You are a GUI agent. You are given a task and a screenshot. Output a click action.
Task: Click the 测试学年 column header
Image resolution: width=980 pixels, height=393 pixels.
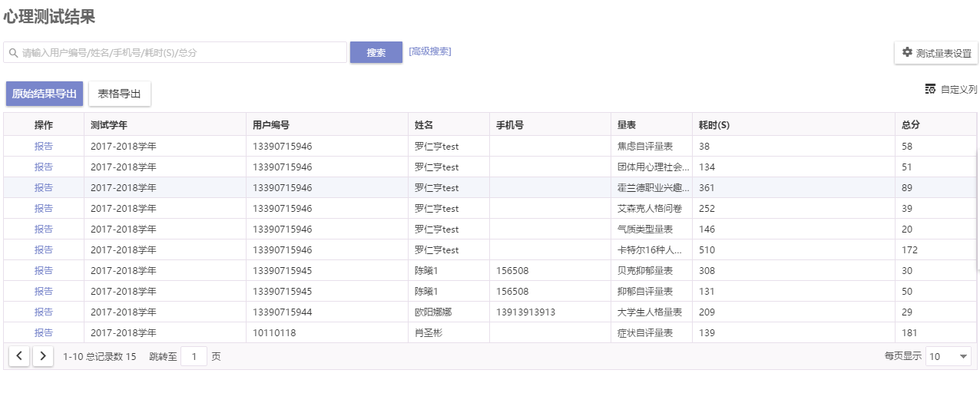(x=109, y=125)
